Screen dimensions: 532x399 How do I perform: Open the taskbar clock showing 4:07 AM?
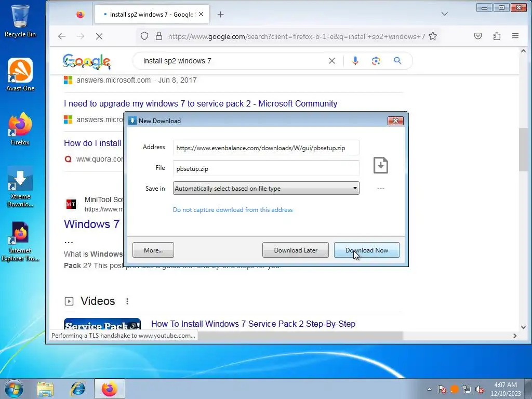coord(506,389)
